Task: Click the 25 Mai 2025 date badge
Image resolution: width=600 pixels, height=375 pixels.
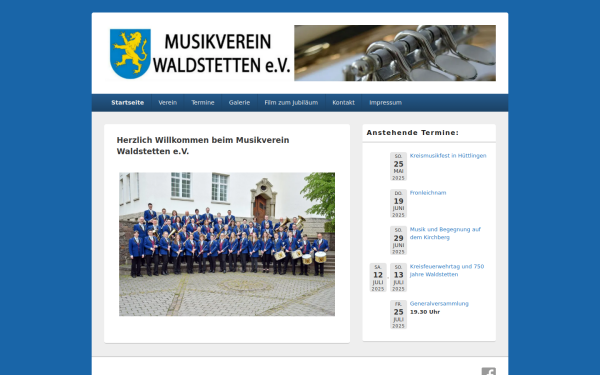Action: (398, 166)
